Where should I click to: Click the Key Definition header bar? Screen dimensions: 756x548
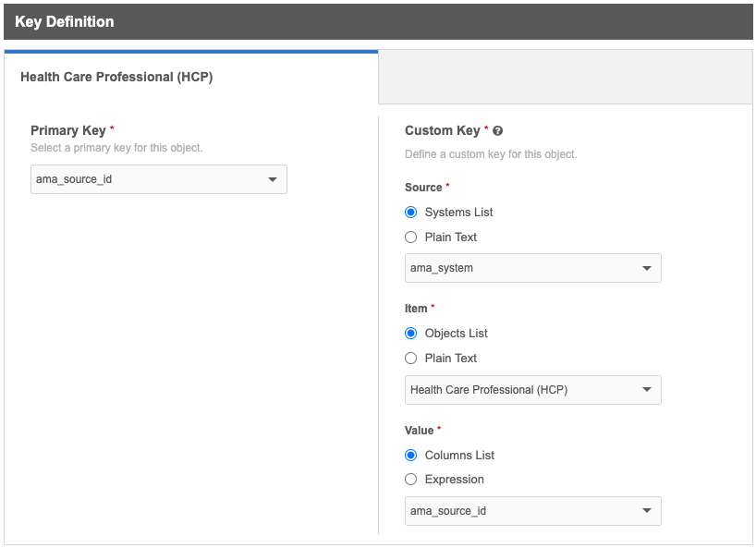coord(378,22)
